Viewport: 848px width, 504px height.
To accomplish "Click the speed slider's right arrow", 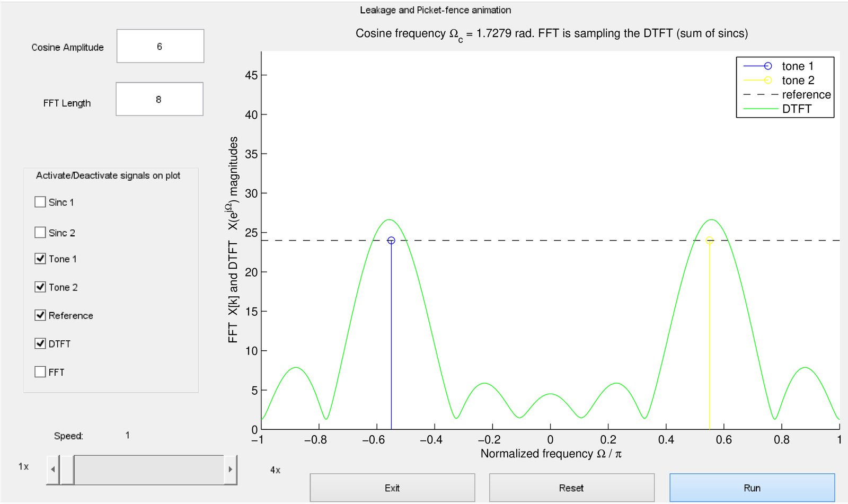I will tap(230, 470).
